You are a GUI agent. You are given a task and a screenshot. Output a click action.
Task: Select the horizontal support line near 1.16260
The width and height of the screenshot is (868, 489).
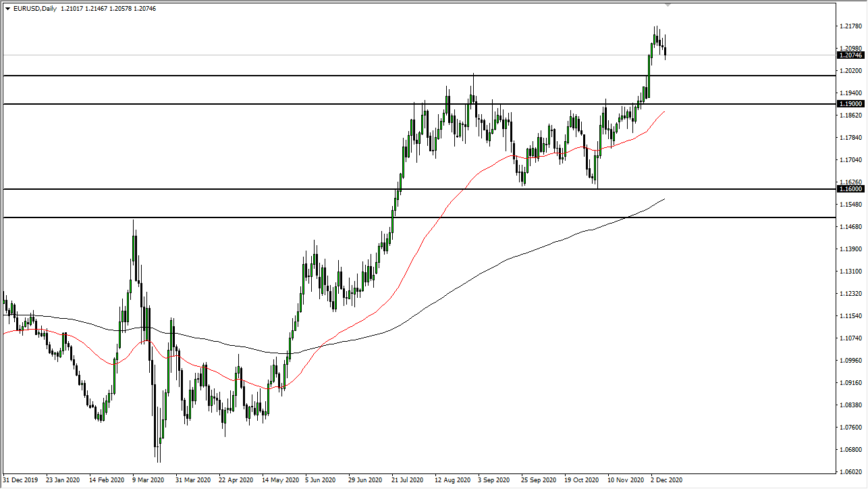click(270, 188)
